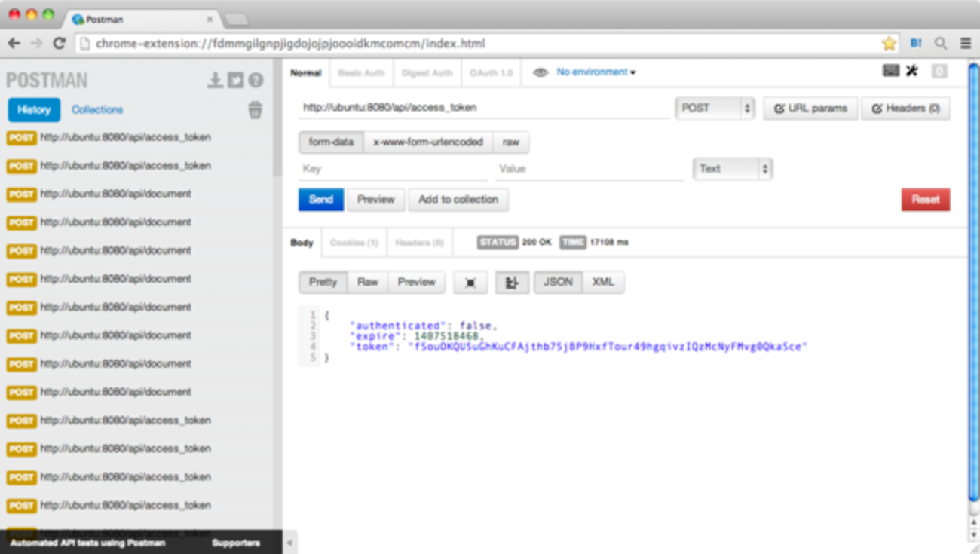
Task: Select the OAuth 1.0 tab
Action: (491, 73)
